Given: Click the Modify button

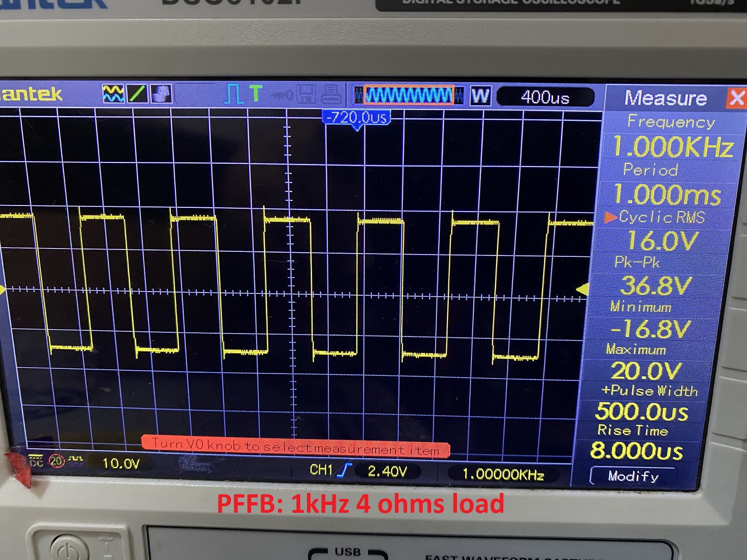Looking at the screenshot, I should click(633, 476).
